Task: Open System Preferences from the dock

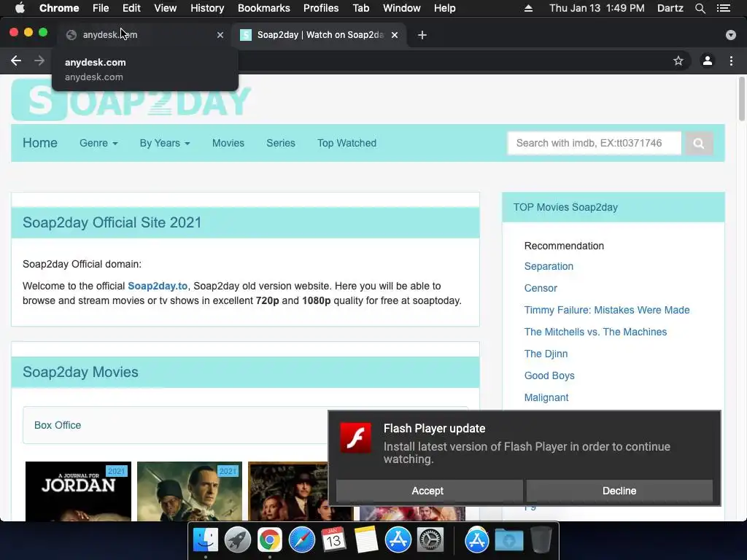Action: point(430,540)
